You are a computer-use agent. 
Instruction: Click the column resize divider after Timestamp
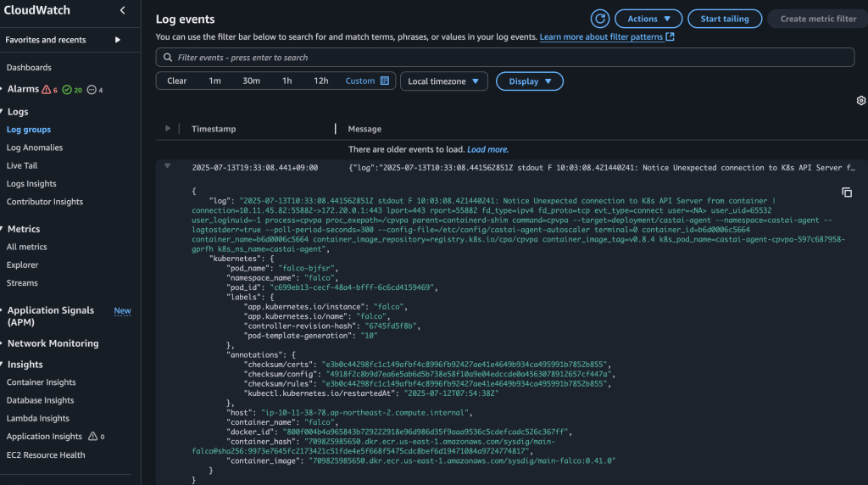(x=335, y=128)
